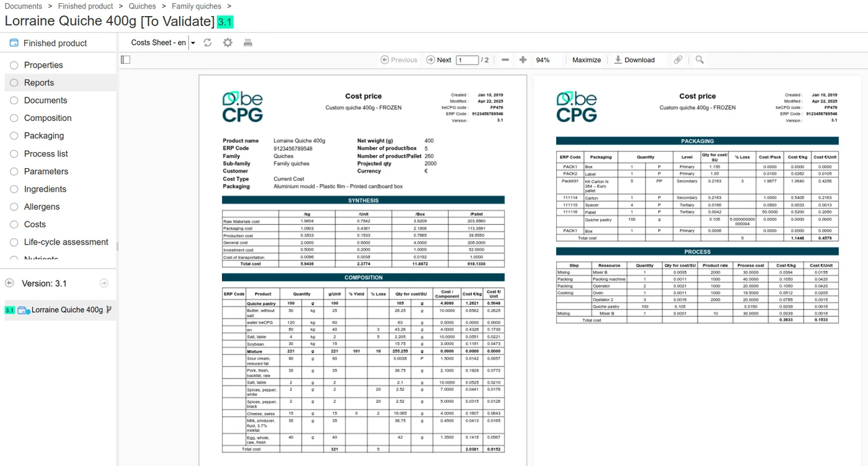
Task: Go to the previous version arrow
Action: click(9, 283)
